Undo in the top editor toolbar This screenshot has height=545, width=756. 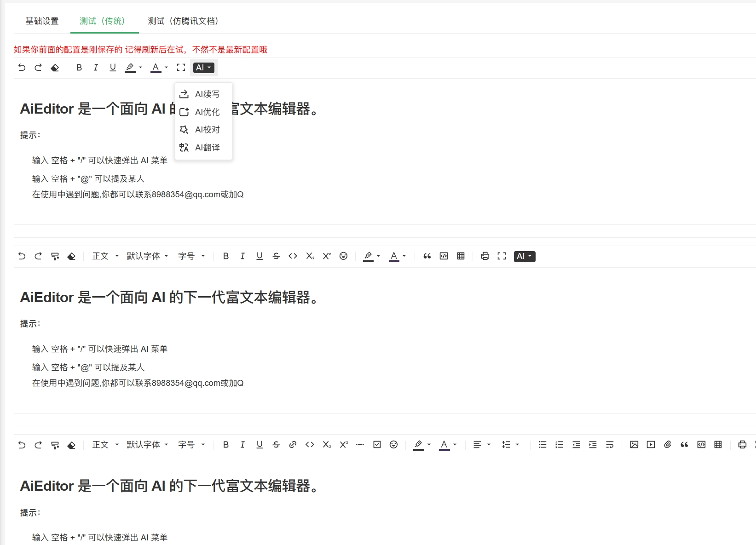click(x=22, y=68)
